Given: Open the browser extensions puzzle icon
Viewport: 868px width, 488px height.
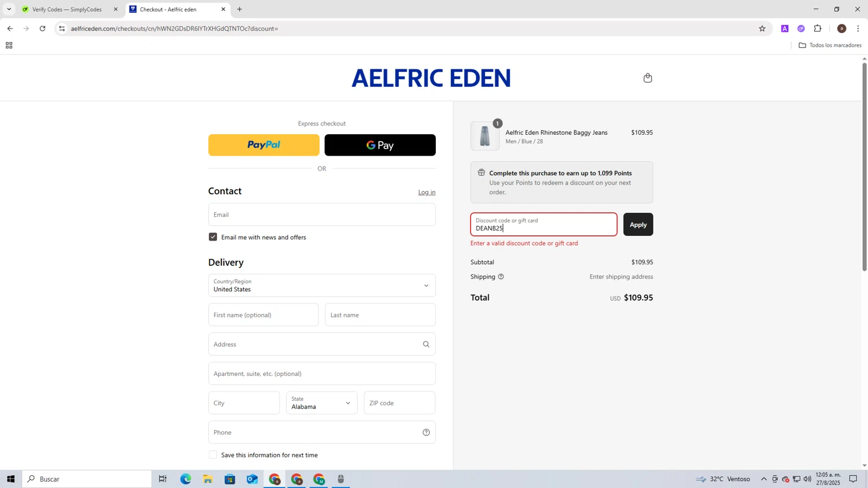Looking at the screenshot, I should (x=818, y=28).
